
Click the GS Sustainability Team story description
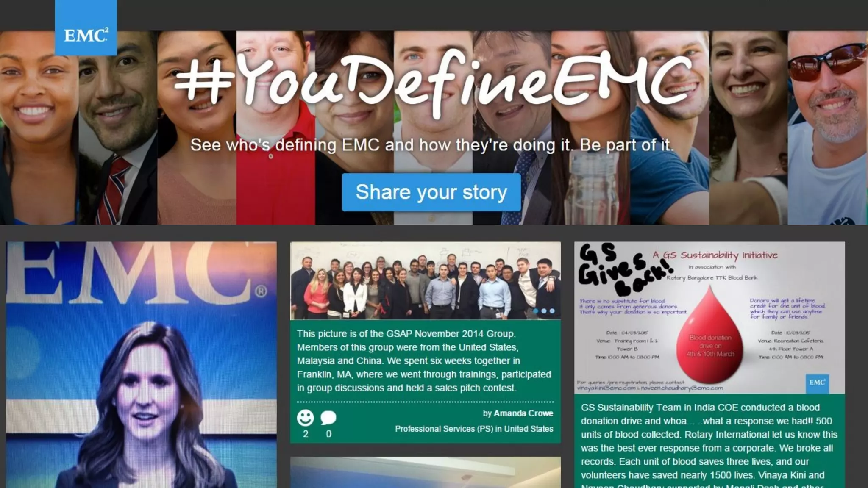point(709,445)
